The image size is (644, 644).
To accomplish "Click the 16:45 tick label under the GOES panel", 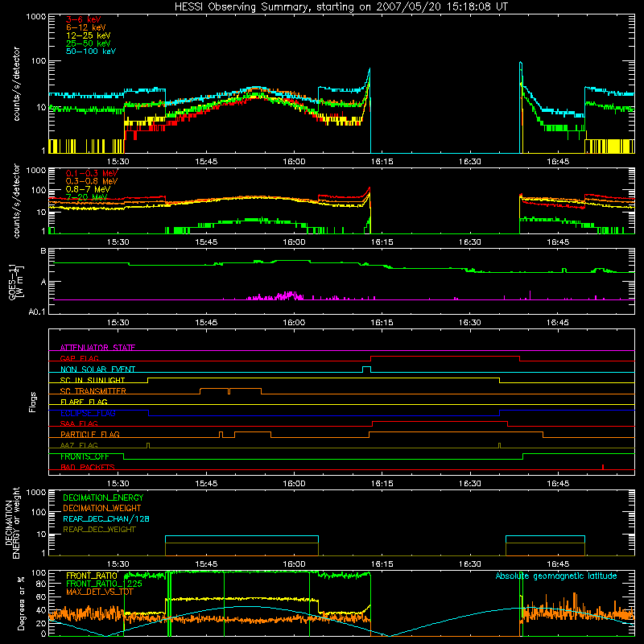I will 558,323.
